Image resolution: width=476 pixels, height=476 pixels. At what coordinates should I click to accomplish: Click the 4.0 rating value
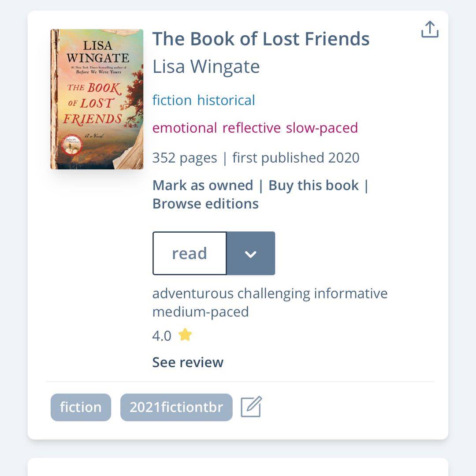tap(162, 336)
